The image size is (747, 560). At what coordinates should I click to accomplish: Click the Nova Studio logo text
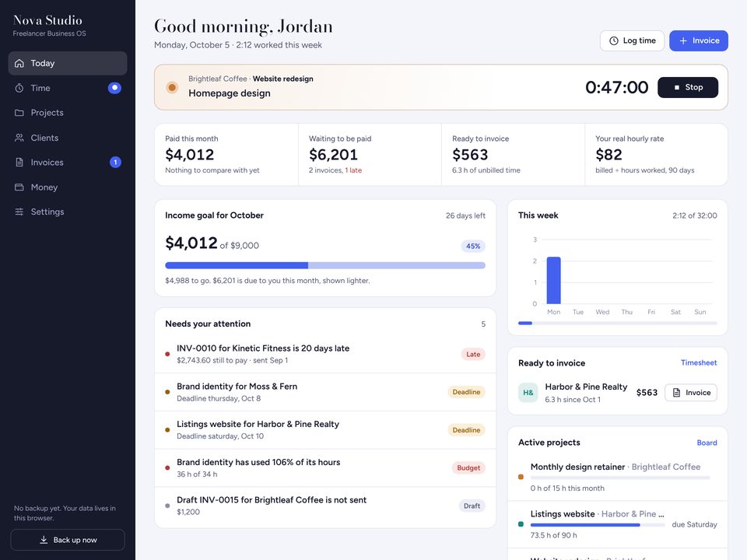point(47,20)
